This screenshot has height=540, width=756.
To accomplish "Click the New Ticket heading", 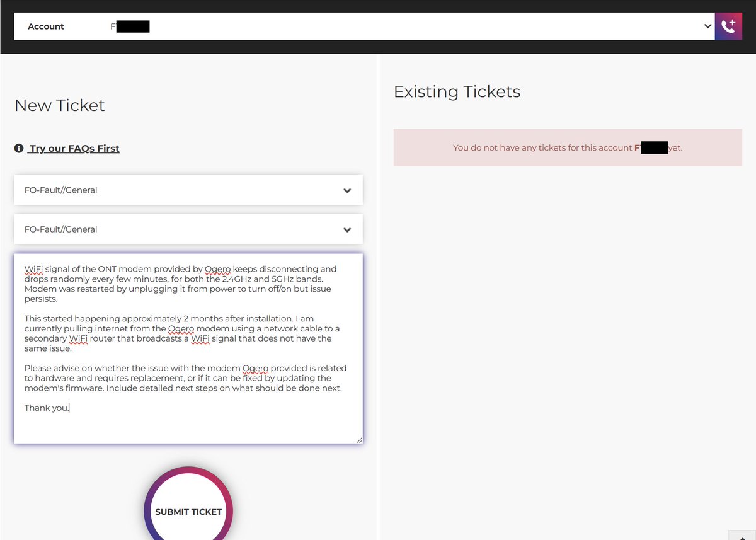I will [x=60, y=105].
